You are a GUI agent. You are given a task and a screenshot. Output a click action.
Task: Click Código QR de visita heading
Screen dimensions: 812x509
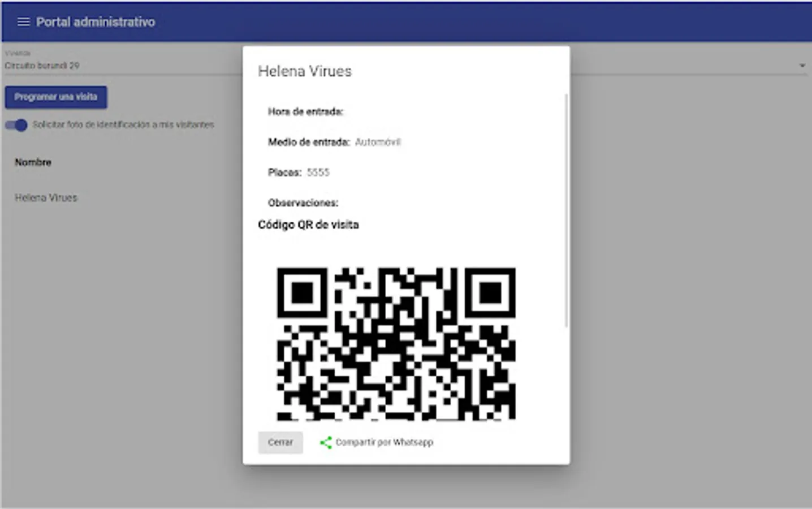308,225
